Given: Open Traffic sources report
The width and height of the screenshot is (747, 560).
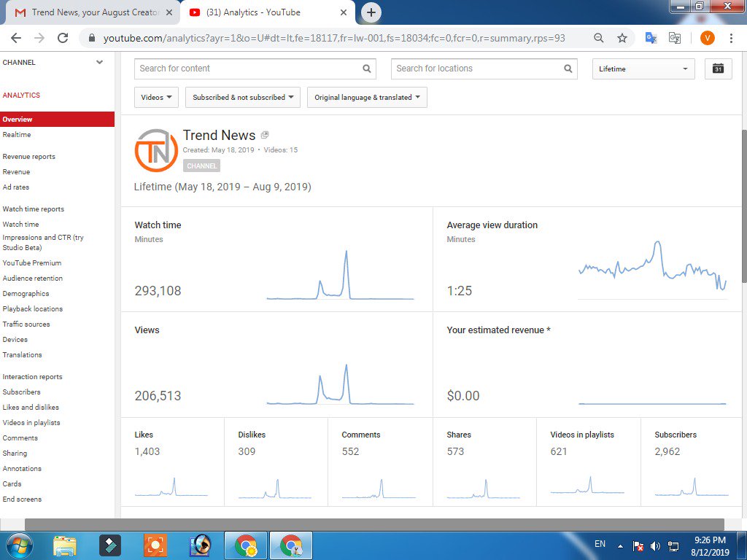Looking at the screenshot, I should click(26, 324).
